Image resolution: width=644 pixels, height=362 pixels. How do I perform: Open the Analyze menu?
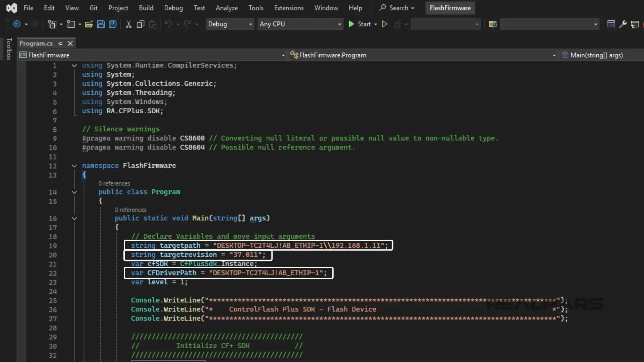227,8
